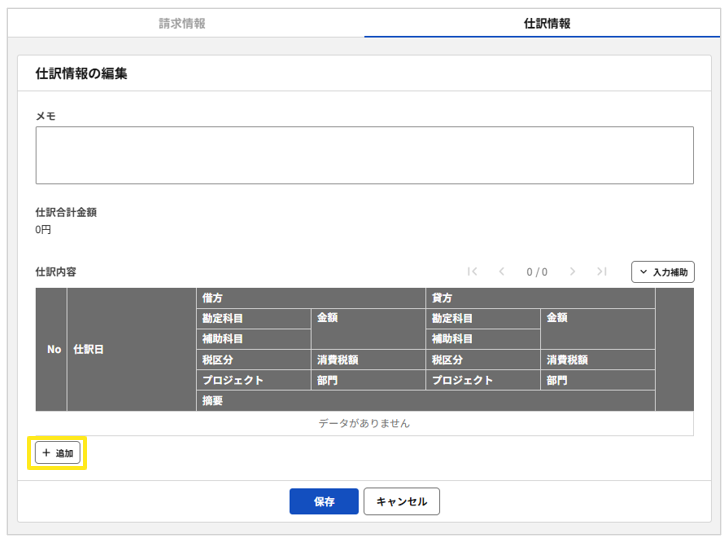Click the キャンセル button
Viewport: 727px width, 544px height.
[x=402, y=501]
